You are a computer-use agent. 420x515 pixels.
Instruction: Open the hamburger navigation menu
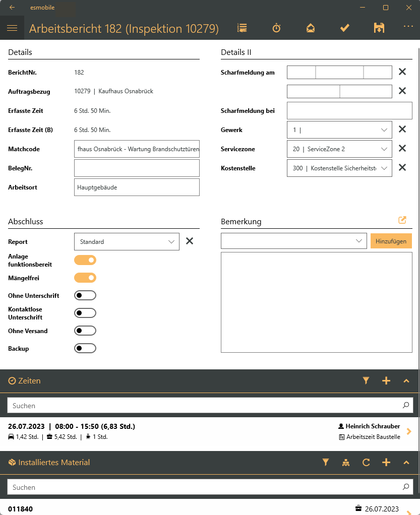[12, 28]
